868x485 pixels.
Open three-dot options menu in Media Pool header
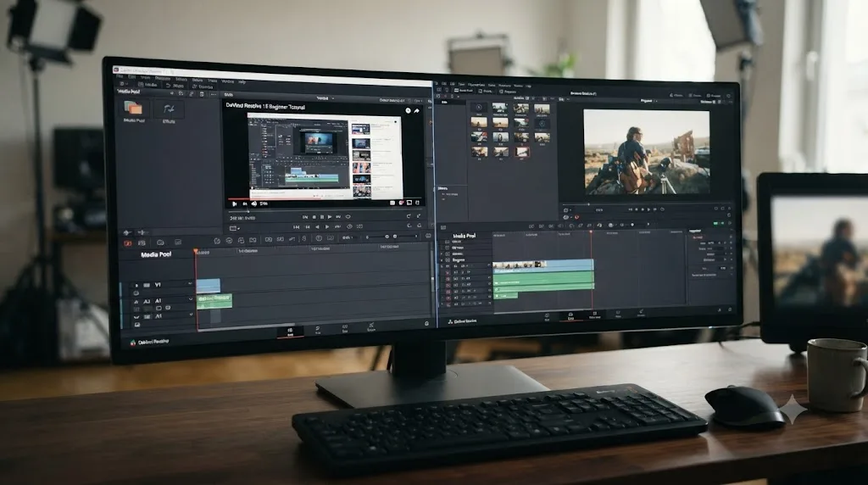[x=213, y=94]
